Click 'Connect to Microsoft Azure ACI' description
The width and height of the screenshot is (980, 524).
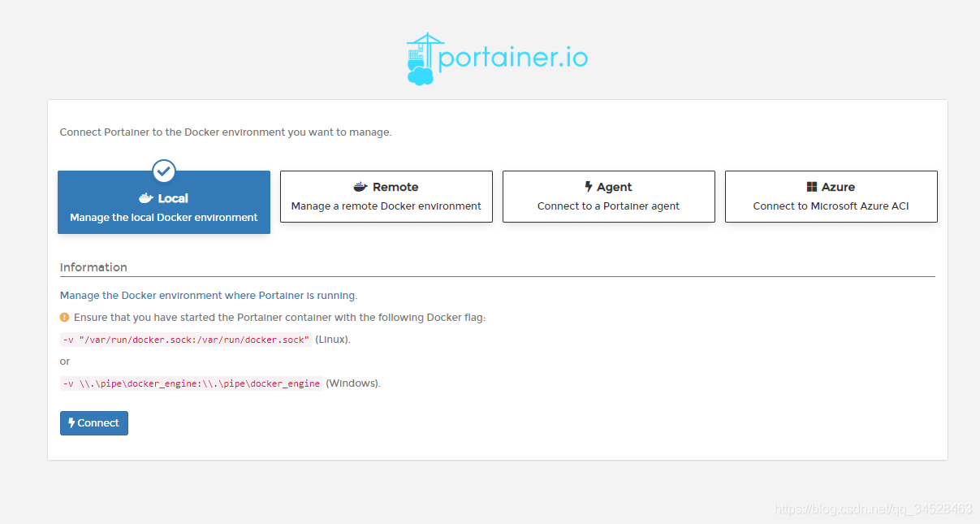(831, 206)
